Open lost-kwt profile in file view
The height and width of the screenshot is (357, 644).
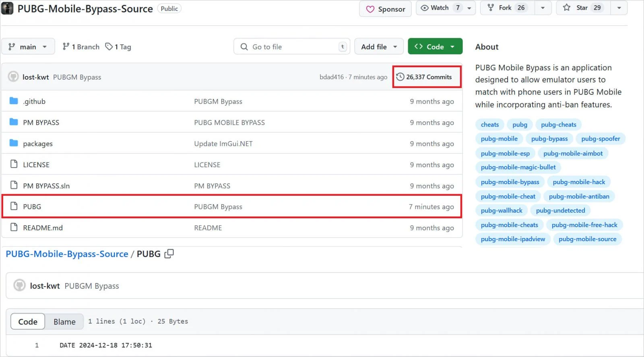click(x=45, y=286)
